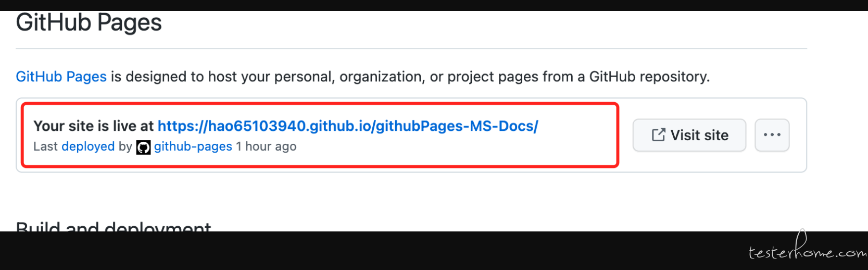Click the word "by" next to avatar
868x270 pixels.
pyautogui.click(x=125, y=146)
